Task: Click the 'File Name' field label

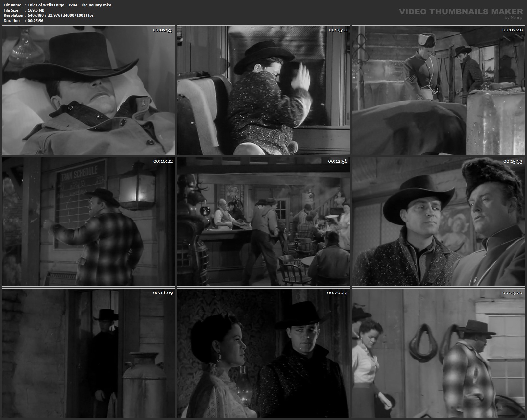Action: point(12,5)
